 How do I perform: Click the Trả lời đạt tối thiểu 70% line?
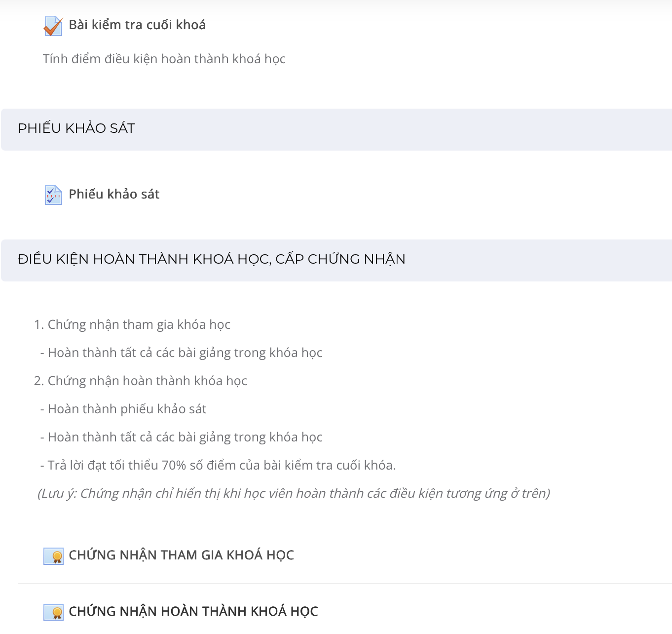coord(218,465)
